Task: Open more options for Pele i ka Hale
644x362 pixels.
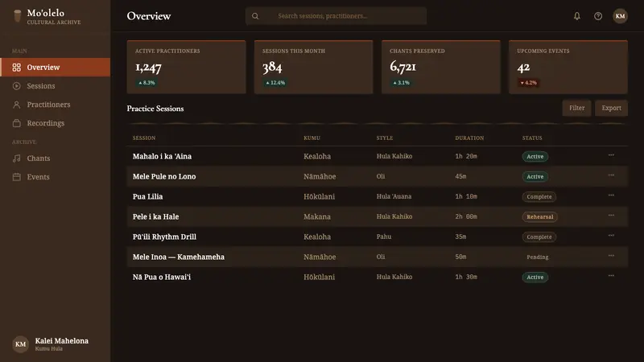Action: 611,216
